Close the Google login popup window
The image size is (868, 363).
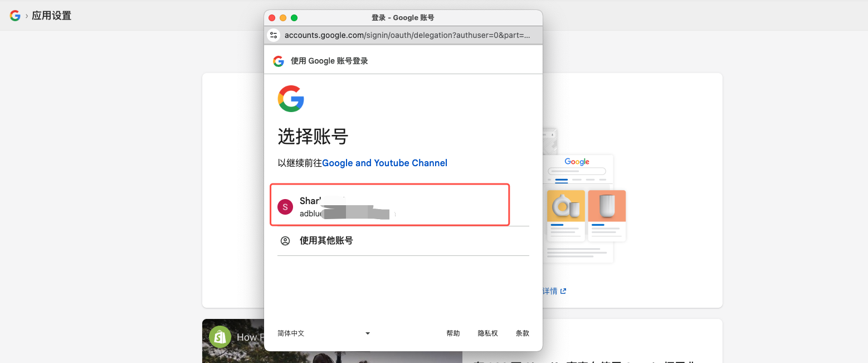tap(272, 18)
